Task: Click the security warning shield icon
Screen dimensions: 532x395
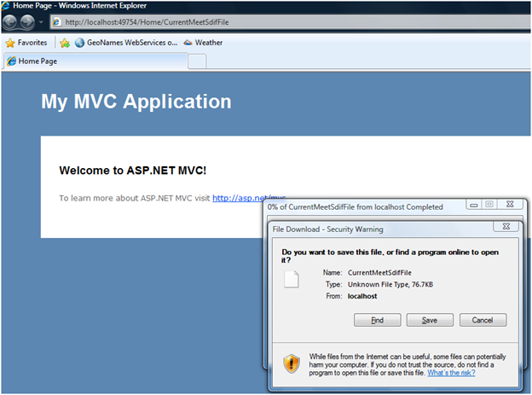Action: [x=292, y=364]
